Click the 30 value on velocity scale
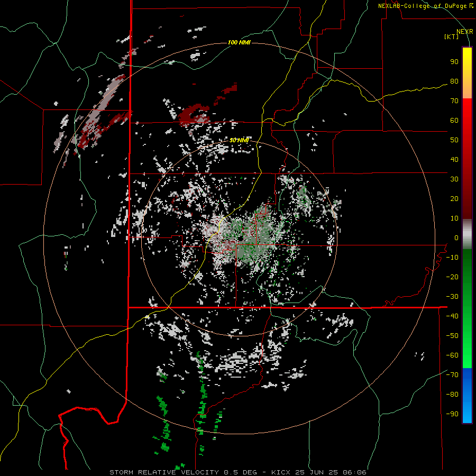The width and height of the screenshot is (476, 476). [454, 179]
